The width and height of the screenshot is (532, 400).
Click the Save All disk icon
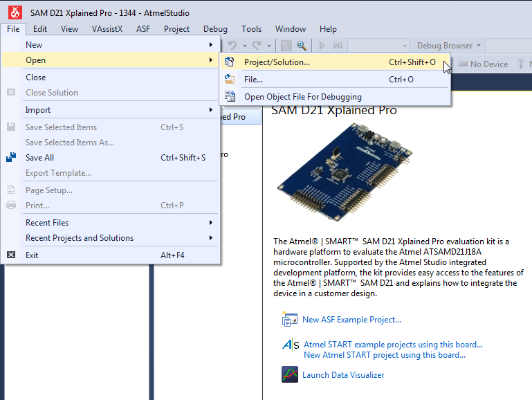click(x=11, y=158)
